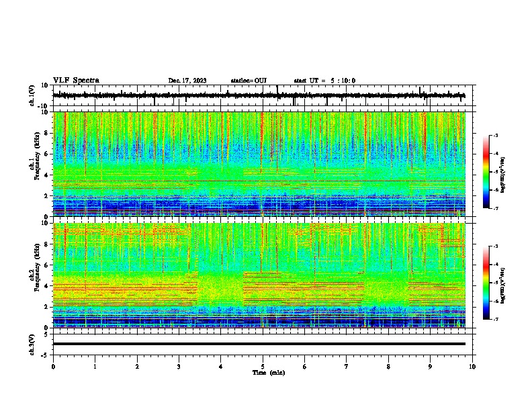Viewport: 532px width, 411px height.
Task: Click the "2" minute tick label on the time axis
Action: click(137, 367)
